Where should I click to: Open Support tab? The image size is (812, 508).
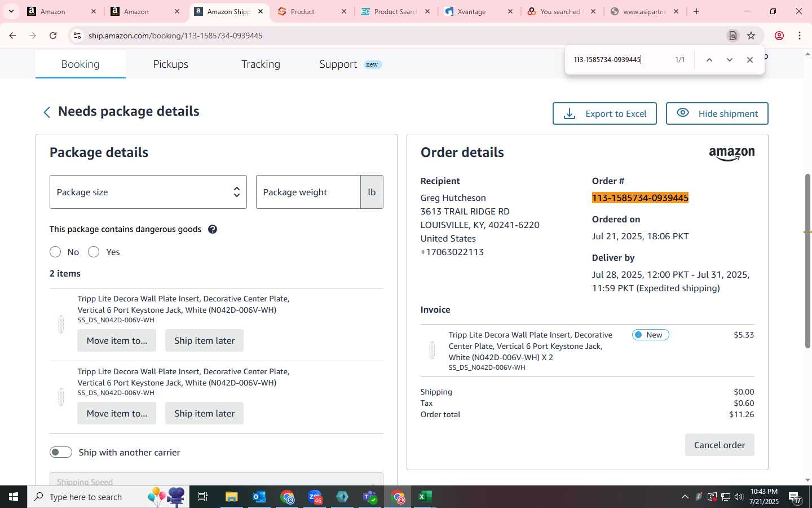coord(350,64)
